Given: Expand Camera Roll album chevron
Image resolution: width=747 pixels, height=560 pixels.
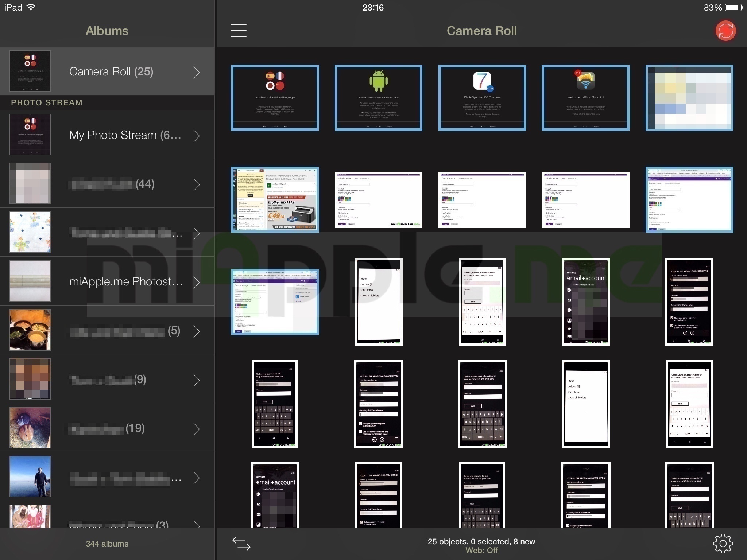Looking at the screenshot, I should click(197, 72).
